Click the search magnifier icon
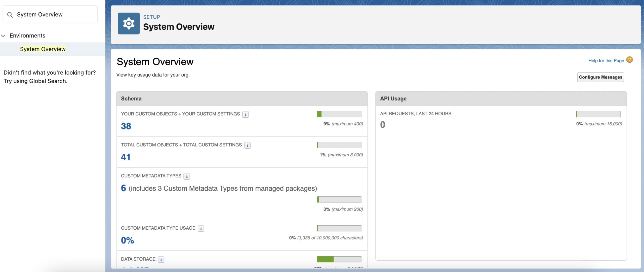 (x=10, y=15)
